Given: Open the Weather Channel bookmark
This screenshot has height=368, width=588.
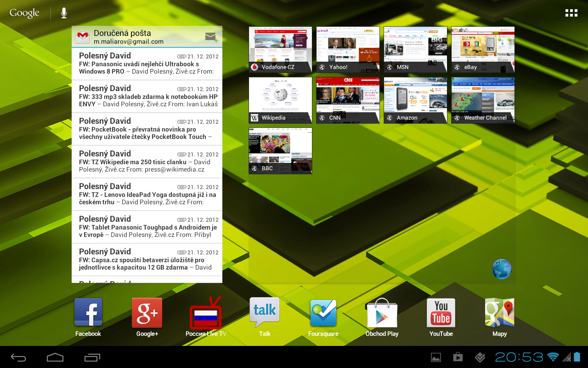Looking at the screenshot, I should pyautogui.click(x=483, y=100).
